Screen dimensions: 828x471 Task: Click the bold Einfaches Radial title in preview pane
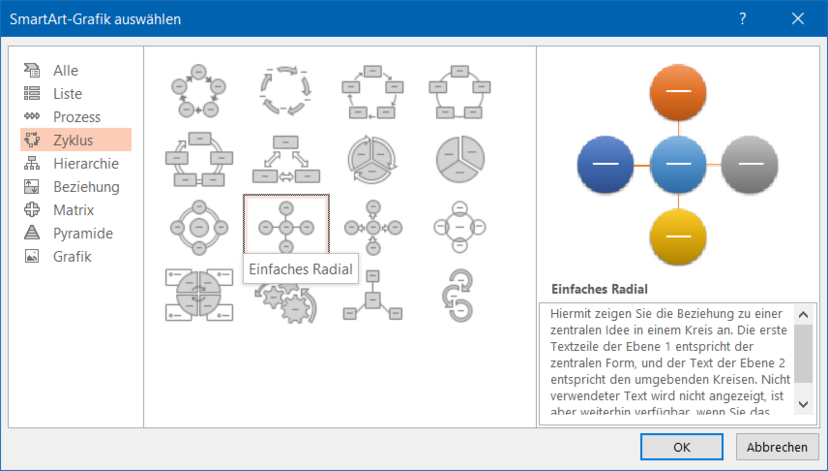click(x=599, y=289)
